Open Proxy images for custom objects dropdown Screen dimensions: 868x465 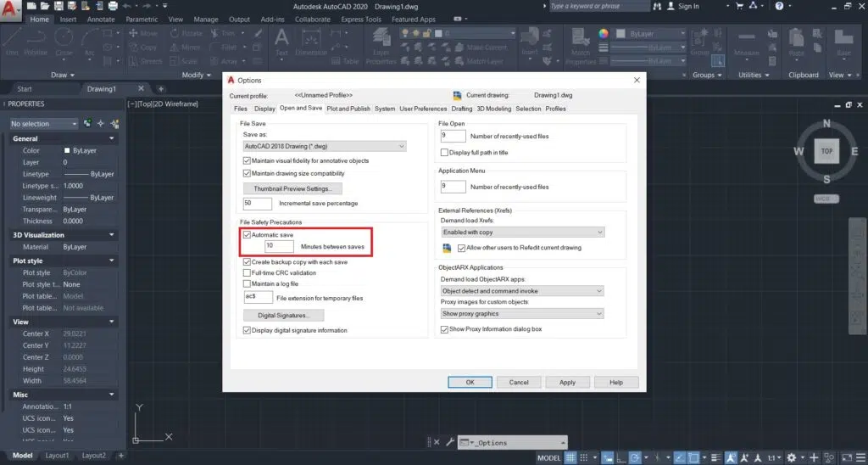522,313
